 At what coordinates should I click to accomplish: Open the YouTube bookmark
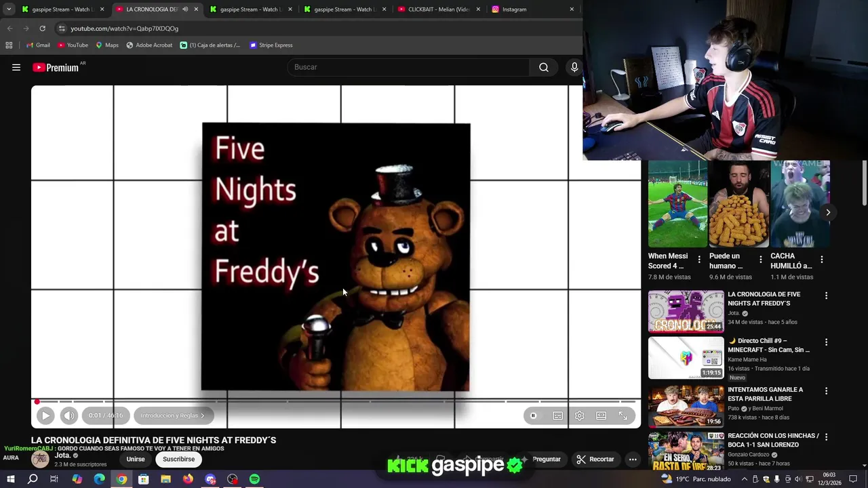[x=73, y=45]
